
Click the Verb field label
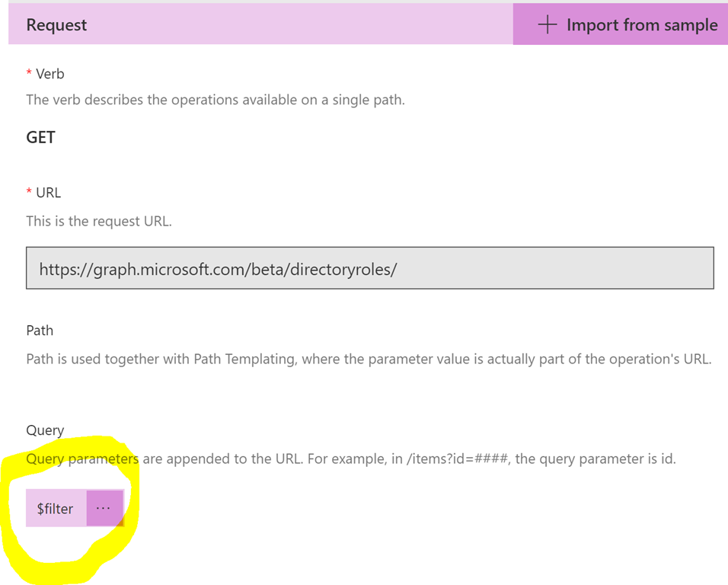coord(49,74)
